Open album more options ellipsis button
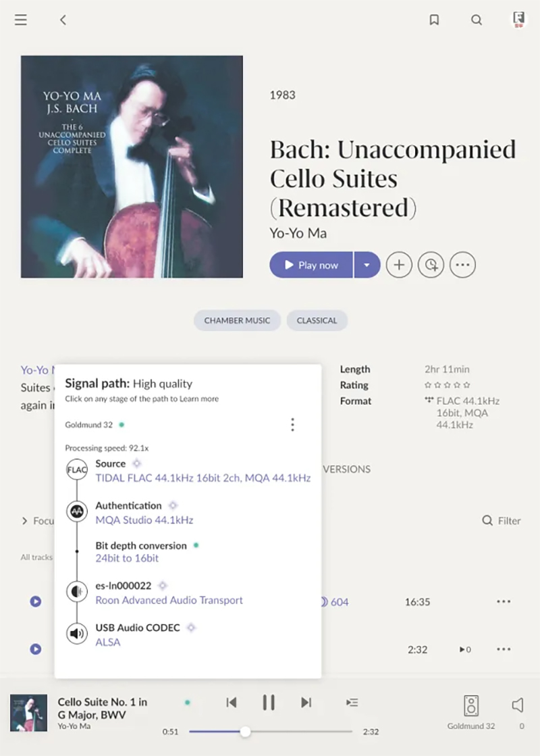The image size is (540, 756). click(x=462, y=265)
